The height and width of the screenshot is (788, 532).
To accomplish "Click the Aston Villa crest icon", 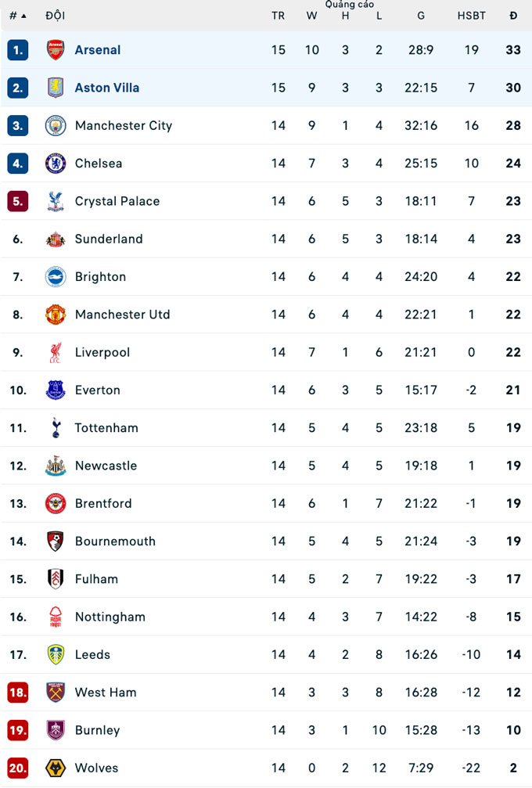I will [56, 88].
